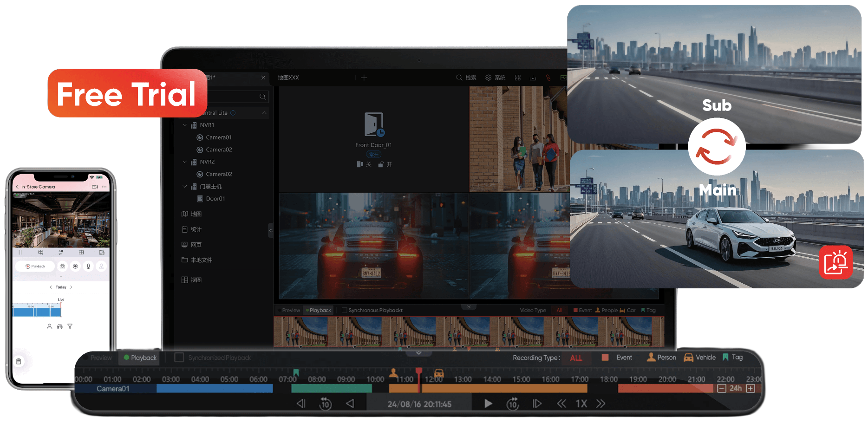Image resolution: width=868 pixels, height=423 pixels.
Task: Go to next day after Today
Action: click(x=71, y=287)
